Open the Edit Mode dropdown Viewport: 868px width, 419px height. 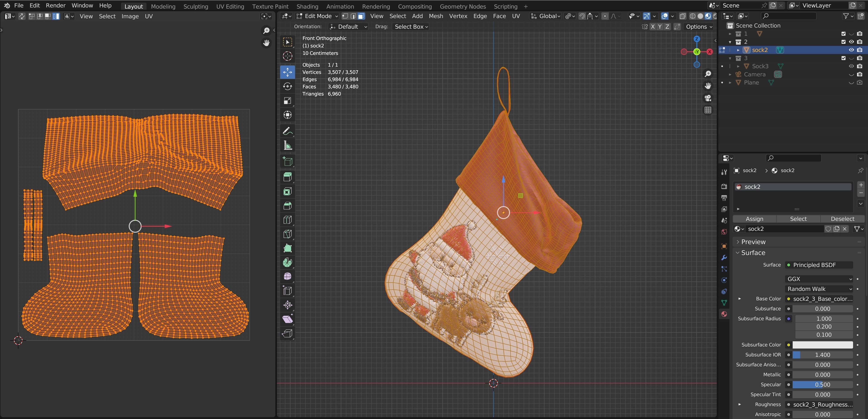[x=317, y=16]
